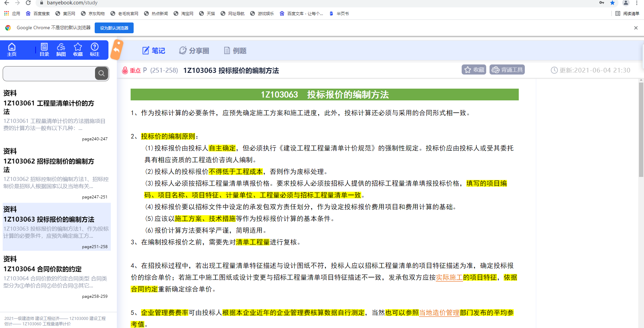644x328 pixels.
Task: Open the 目录 table of contents
Action: click(x=44, y=50)
